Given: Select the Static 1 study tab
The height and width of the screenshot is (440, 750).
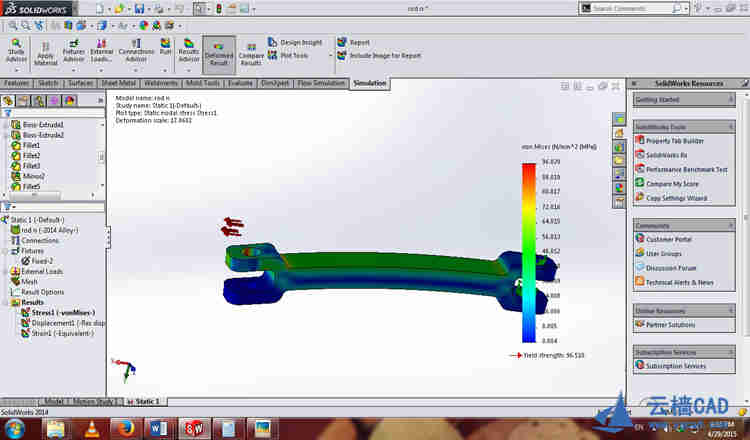Looking at the screenshot, I should (x=147, y=401).
